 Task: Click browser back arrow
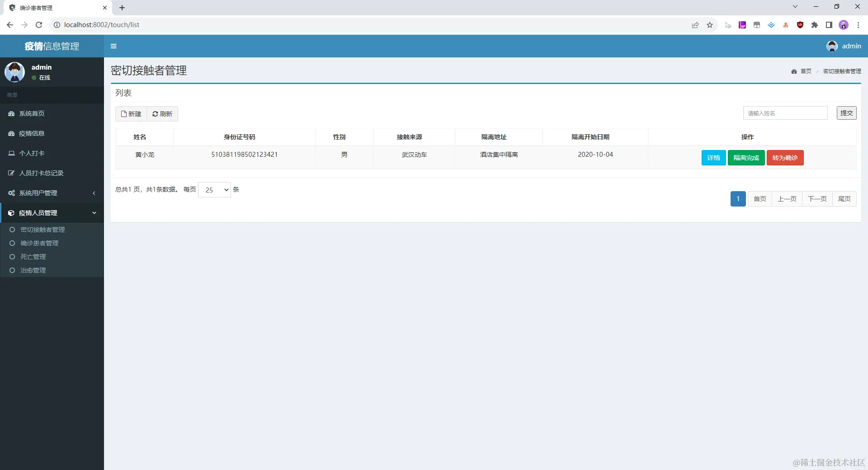point(10,25)
